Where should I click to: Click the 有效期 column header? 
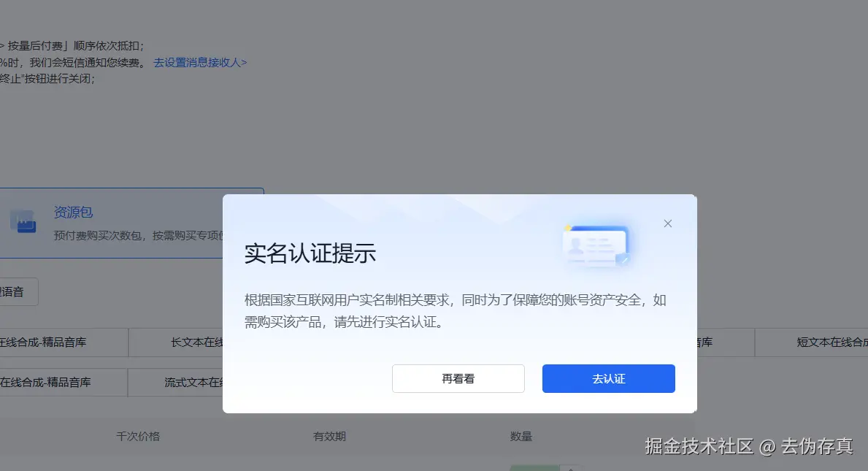point(329,436)
